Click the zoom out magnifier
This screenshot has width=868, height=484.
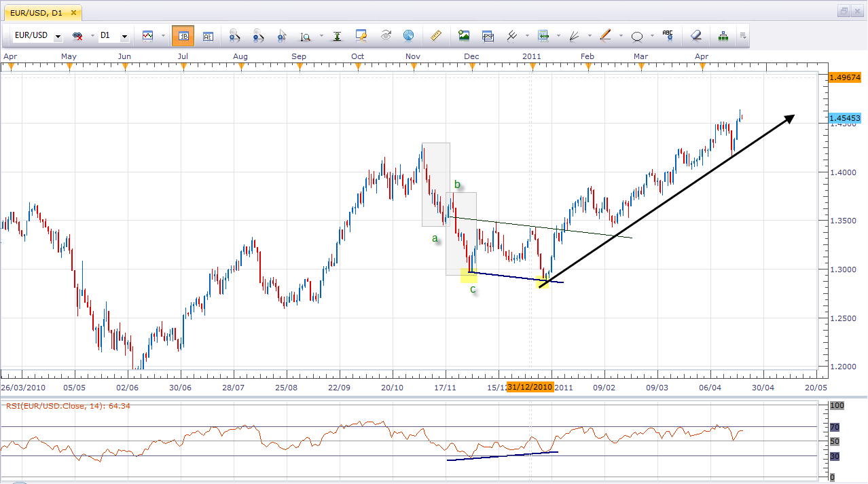pos(259,36)
